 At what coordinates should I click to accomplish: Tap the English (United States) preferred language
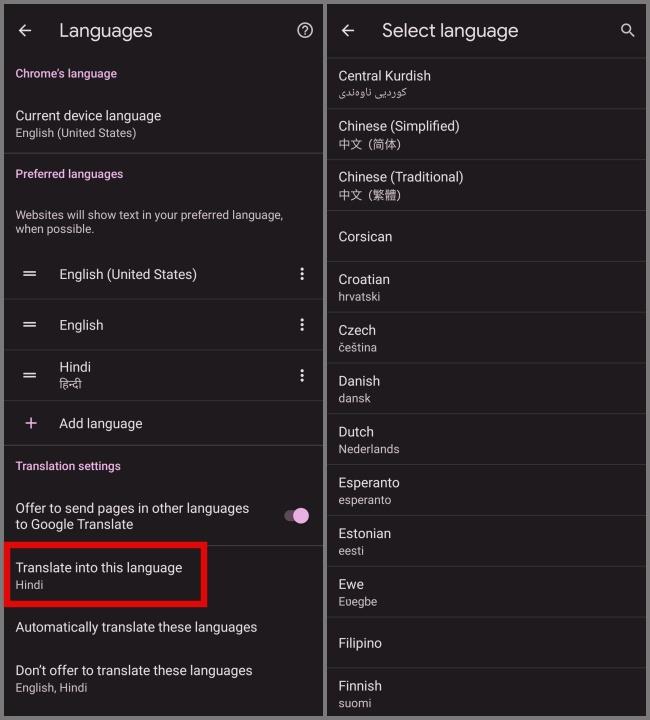(163, 274)
